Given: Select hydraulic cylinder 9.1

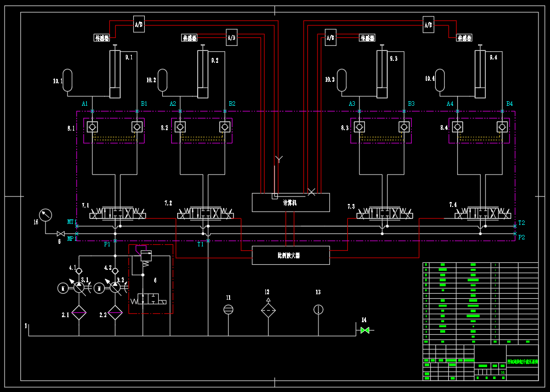Looking at the screenshot, I should pos(115,71).
